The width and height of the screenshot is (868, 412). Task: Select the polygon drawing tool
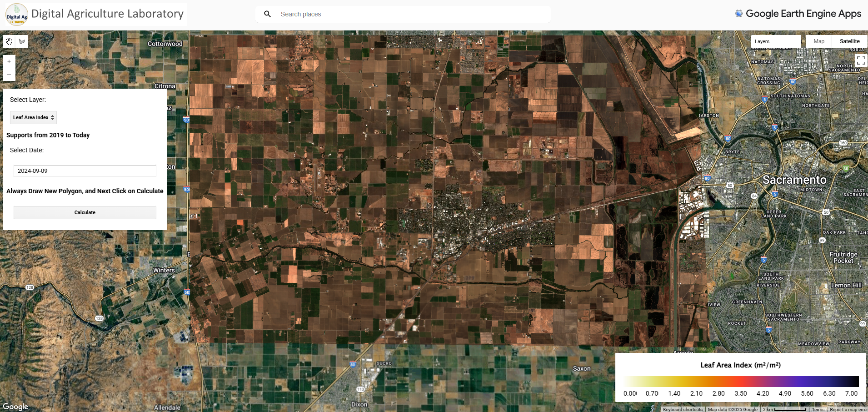tap(21, 41)
